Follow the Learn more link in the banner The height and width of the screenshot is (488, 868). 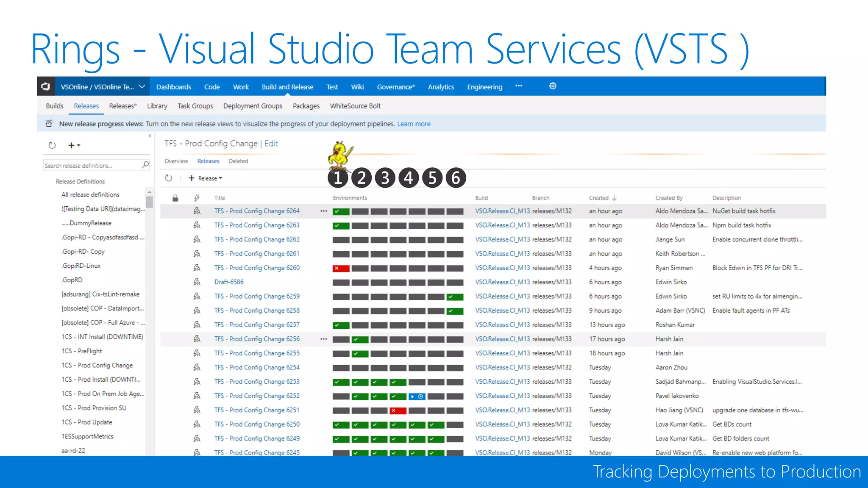coord(414,124)
